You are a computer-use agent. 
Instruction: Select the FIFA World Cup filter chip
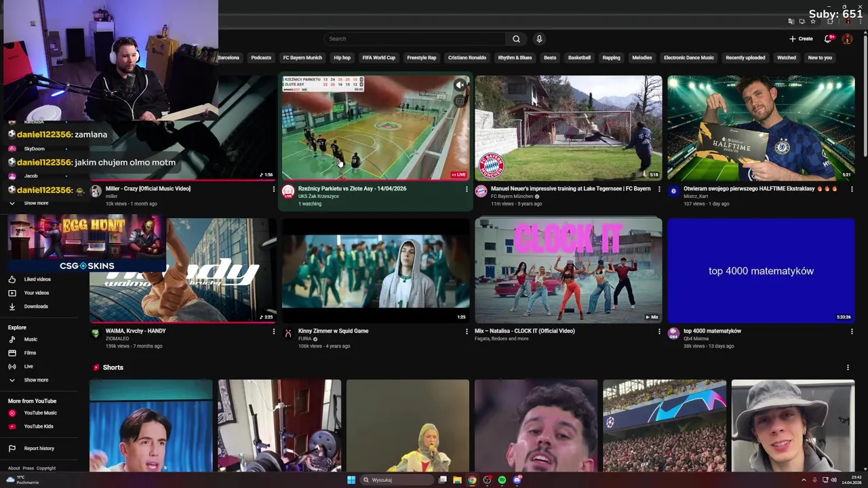(x=378, y=58)
